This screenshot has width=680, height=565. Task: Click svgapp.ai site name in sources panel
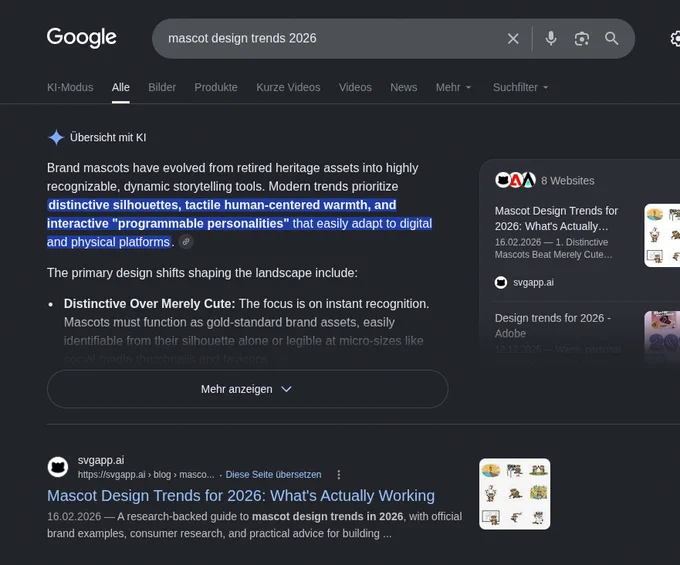point(533,283)
